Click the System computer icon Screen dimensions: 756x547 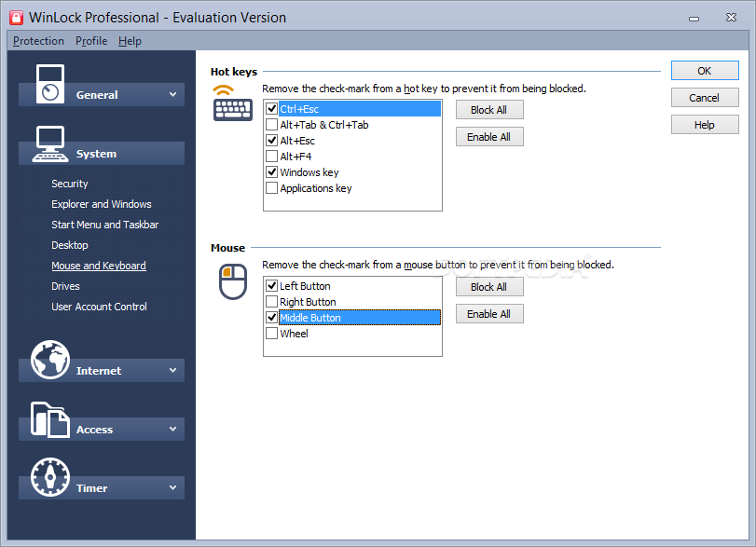(x=50, y=144)
